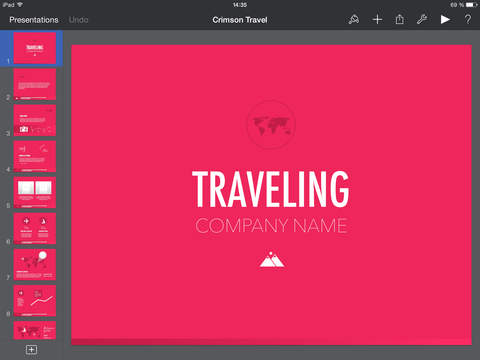Open slide 5 thumbnail with two photos

point(35,192)
